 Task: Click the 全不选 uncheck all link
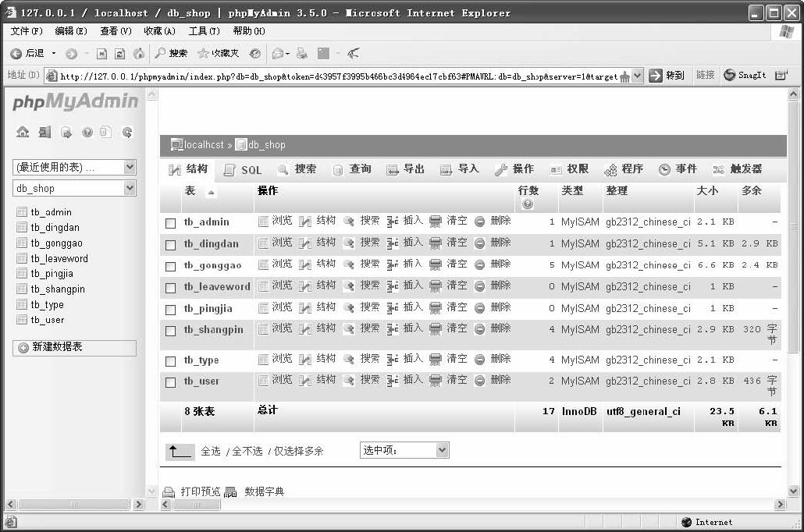(x=247, y=451)
